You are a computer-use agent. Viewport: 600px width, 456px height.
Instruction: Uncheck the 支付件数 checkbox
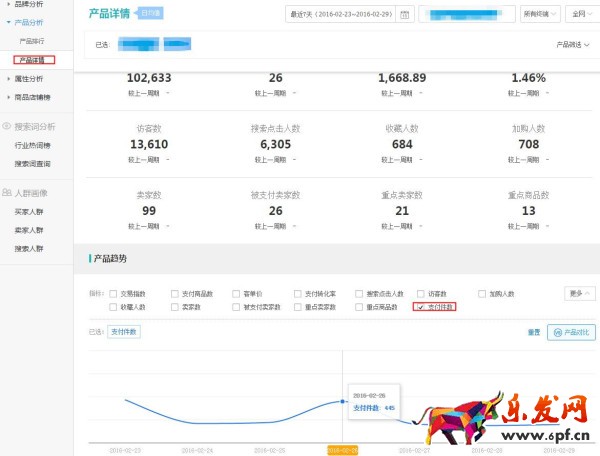point(418,306)
